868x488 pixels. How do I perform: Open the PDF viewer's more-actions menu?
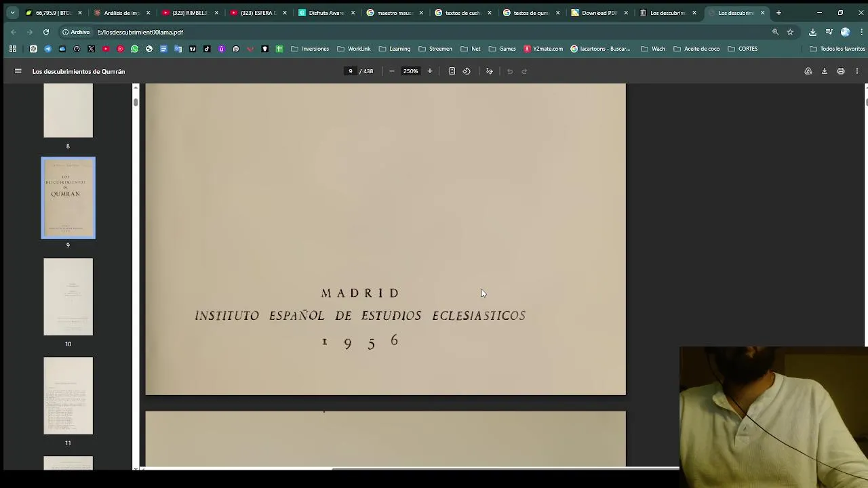tap(857, 71)
